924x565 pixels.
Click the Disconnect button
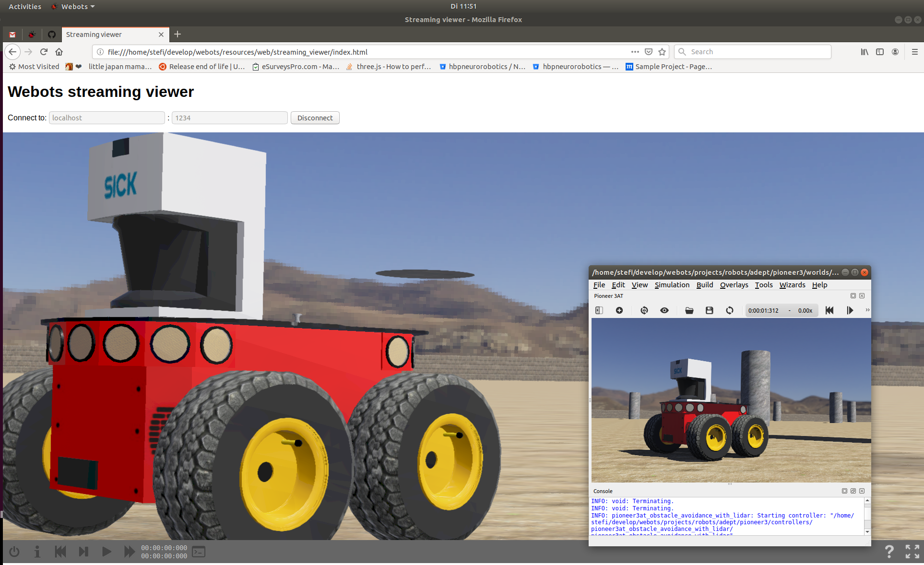click(x=315, y=118)
